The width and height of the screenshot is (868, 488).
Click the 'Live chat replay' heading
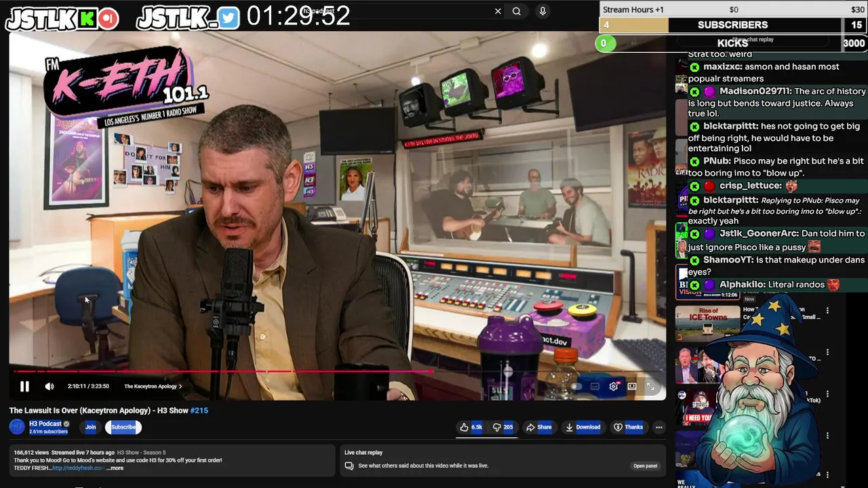coord(363,453)
